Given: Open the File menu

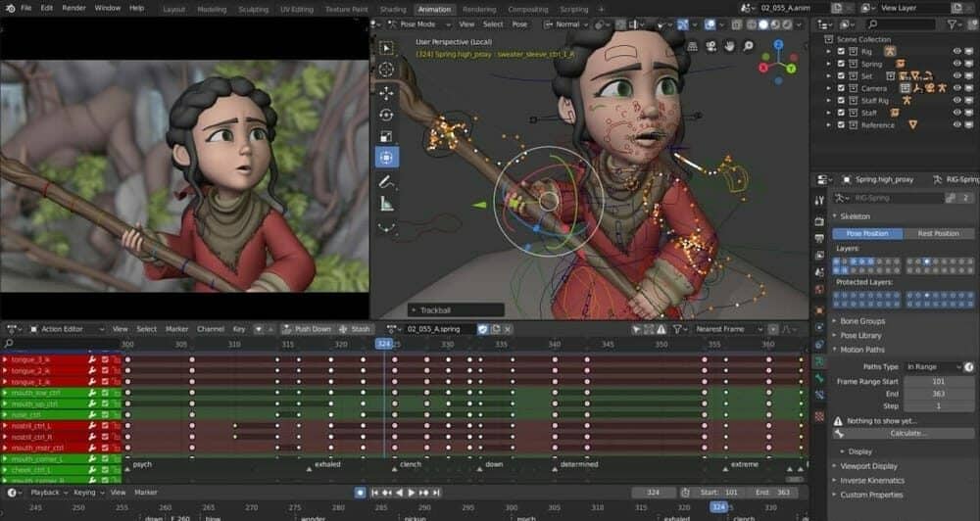Looking at the screenshot, I should click(25, 8).
